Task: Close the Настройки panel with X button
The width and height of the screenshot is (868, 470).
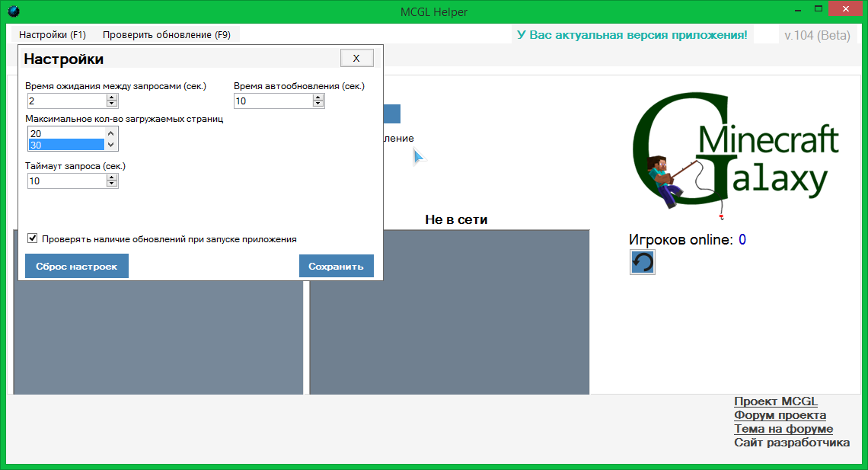Action: pos(356,58)
